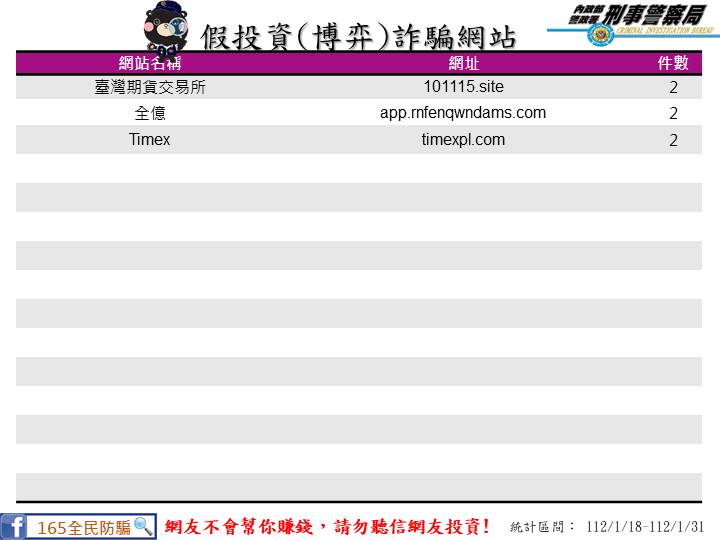Click count 2 in the 全億 row
This screenshot has width=720, height=540.
tap(673, 113)
